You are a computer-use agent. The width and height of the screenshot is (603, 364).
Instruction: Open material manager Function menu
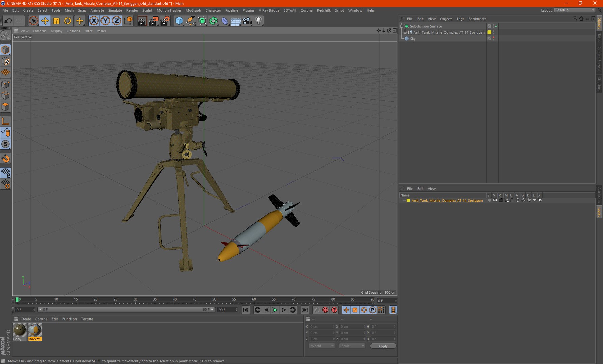pos(69,319)
